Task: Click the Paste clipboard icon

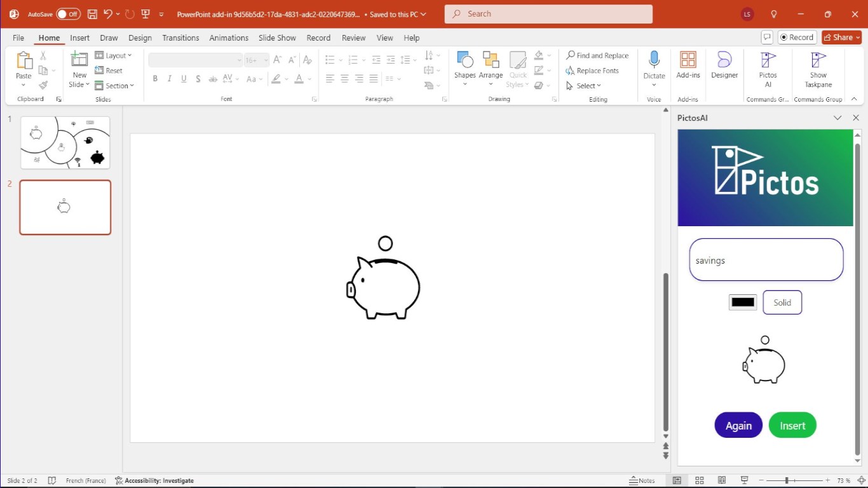Action: [x=24, y=61]
